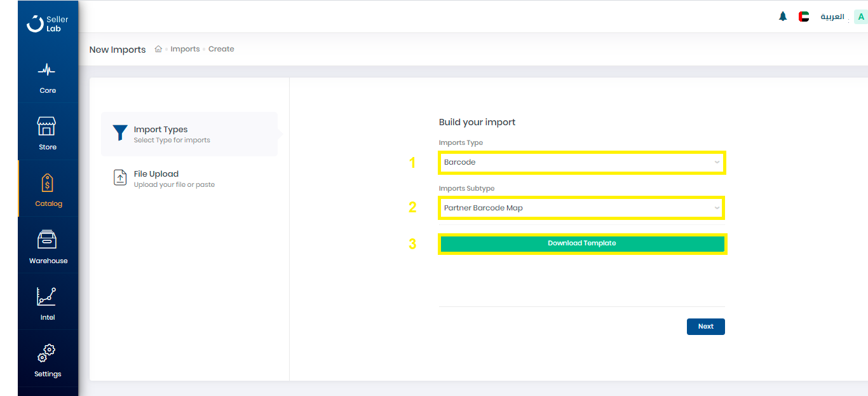The width and height of the screenshot is (868, 396).
Task: Expand the Imports Subtype dropdown
Action: [x=581, y=208]
